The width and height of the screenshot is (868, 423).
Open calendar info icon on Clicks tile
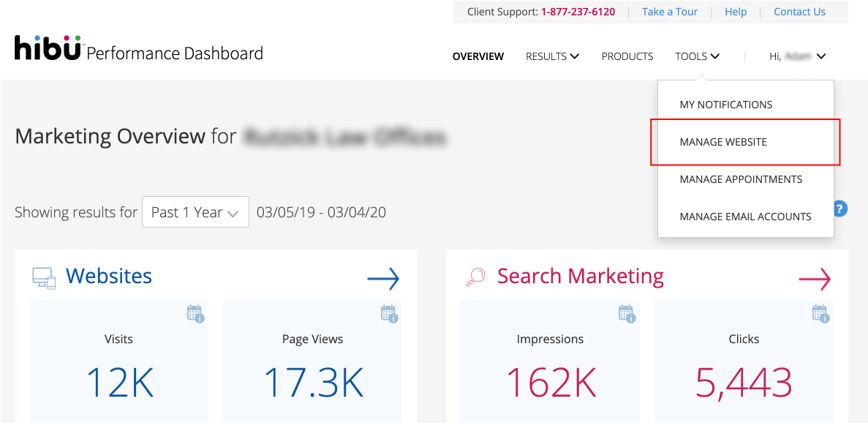click(820, 314)
